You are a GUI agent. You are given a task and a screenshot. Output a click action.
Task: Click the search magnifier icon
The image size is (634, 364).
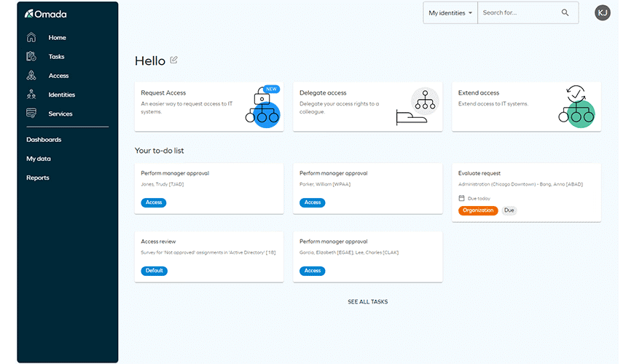tap(565, 13)
